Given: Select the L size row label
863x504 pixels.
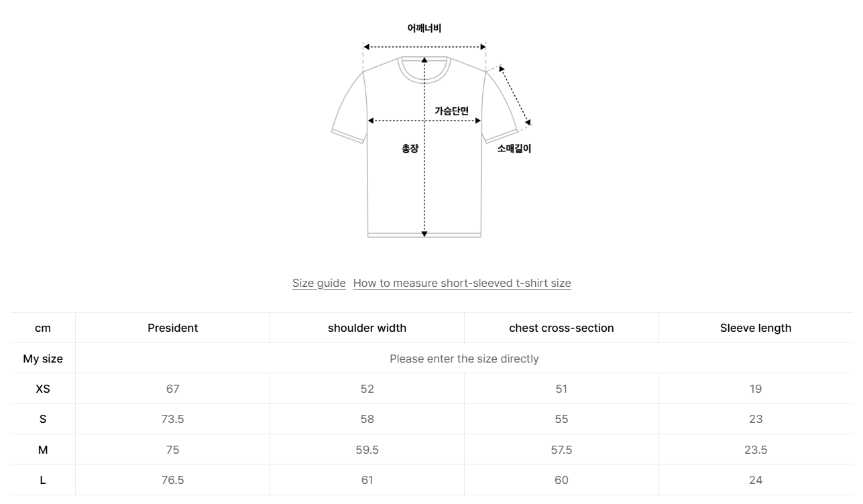Looking at the screenshot, I should click(43, 480).
